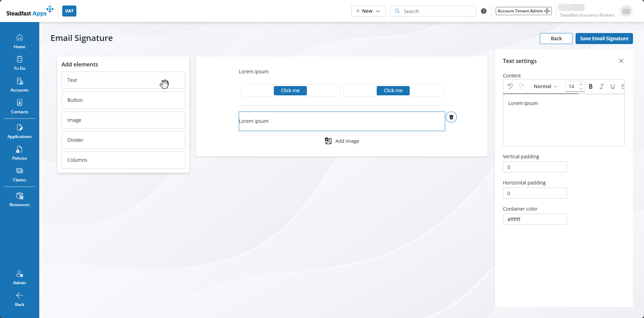Click Save Email Signature
Viewport: 644px width, 318px height.
tap(604, 39)
